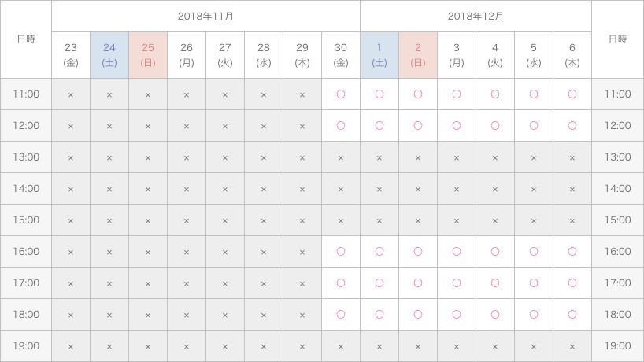The image size is (644, 362).
Task: Click unavailable mark for November 23 at 11:00
Action: click(71, 94)
